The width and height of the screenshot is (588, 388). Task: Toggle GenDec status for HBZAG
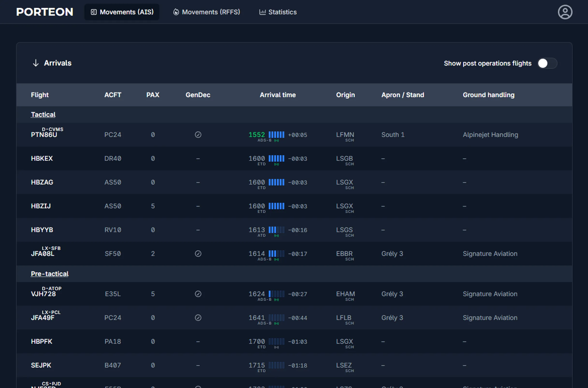click(x=198, y=182)
